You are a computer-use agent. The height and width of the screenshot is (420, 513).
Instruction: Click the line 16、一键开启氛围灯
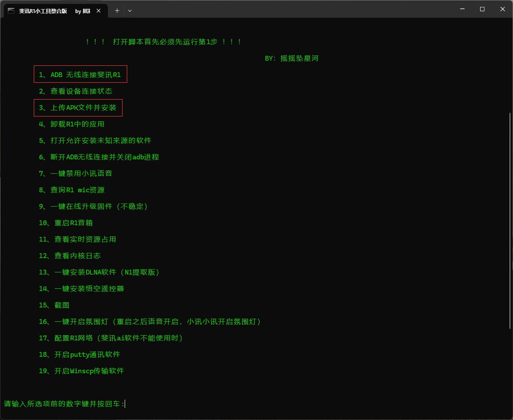150,322
